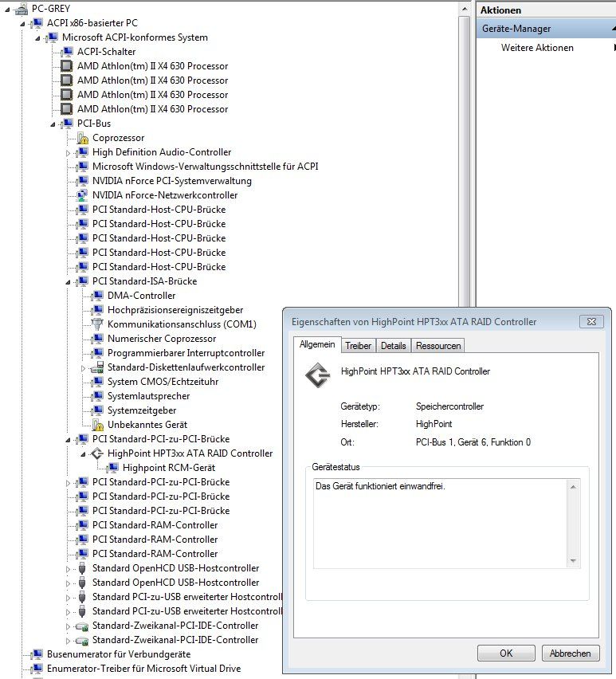The width and height of the screenshot is (616, 679).
Task: Click the DMA-Controller device icon
Action: pyautogui.click(x=97, y=296)
